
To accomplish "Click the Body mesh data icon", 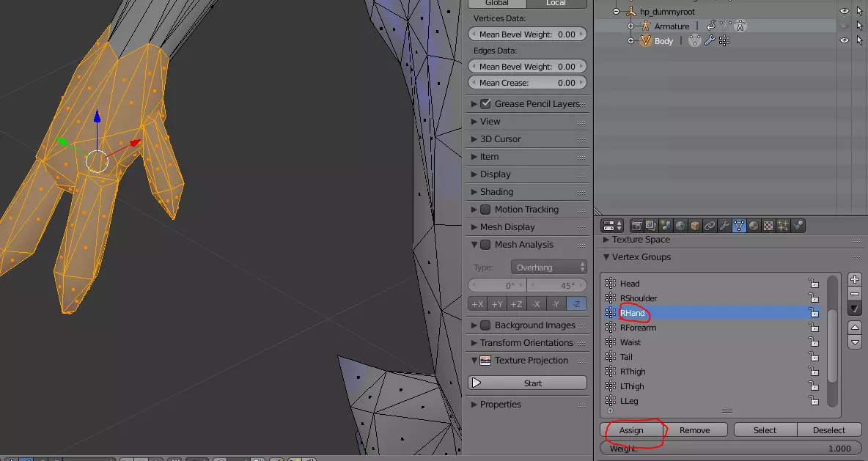I will pos(695,40).
